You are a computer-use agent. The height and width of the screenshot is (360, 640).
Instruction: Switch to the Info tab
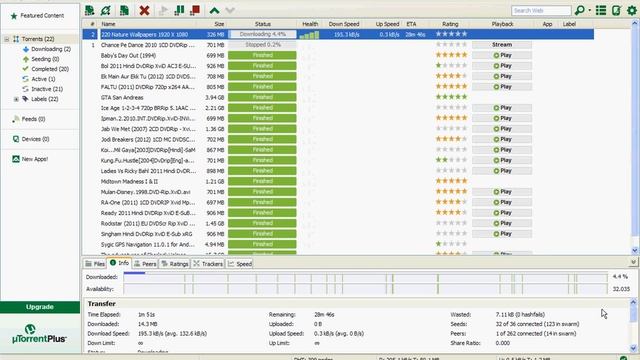coord(119,263)
